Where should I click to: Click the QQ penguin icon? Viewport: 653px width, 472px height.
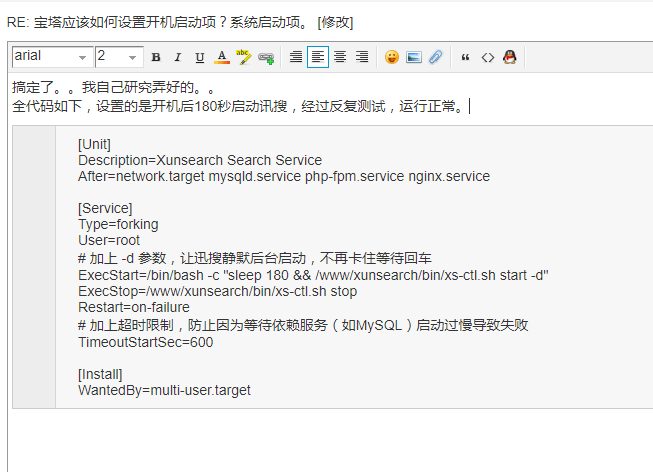click(510, 57)
